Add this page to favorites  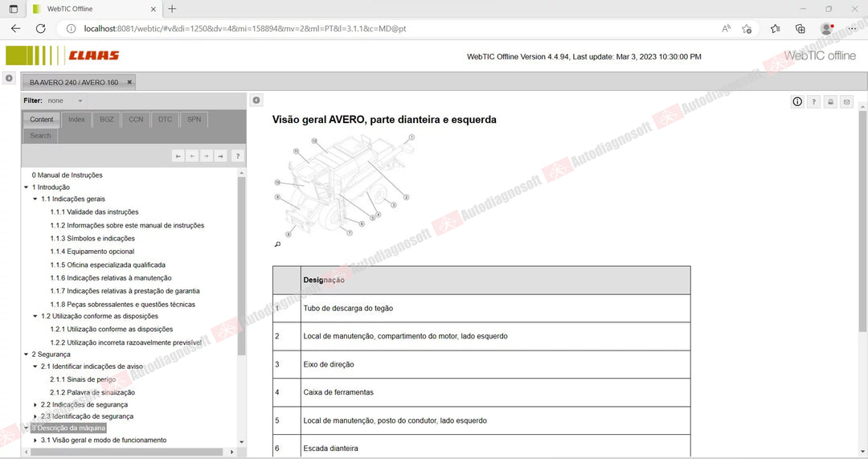coord(747,28)
